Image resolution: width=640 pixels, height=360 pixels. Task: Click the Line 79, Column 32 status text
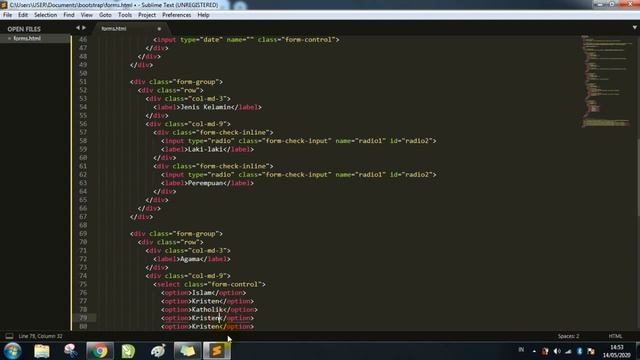point(40,336)
